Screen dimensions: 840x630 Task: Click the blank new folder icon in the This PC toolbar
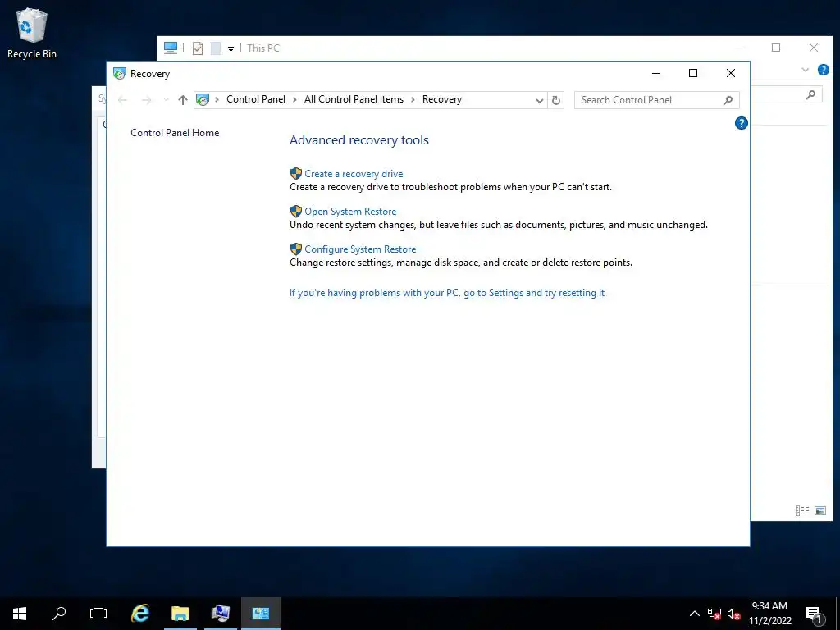coord(216,48)
